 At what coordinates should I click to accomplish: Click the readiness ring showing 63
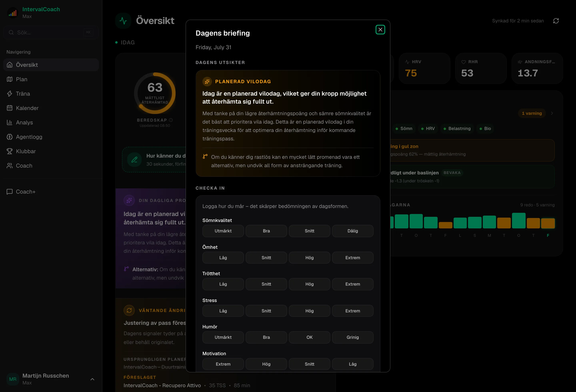155,93
